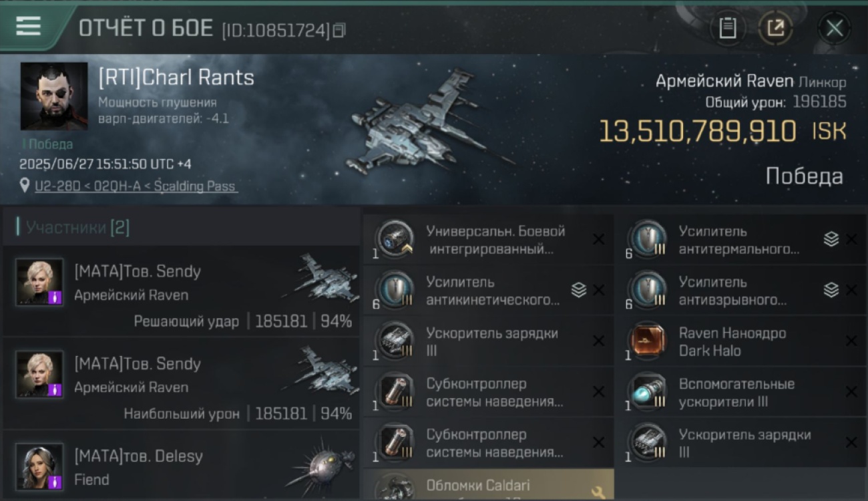The image size is (868, 501).
Task: Tap the Армейский Raven ship name
Action: tap(724, 81)
